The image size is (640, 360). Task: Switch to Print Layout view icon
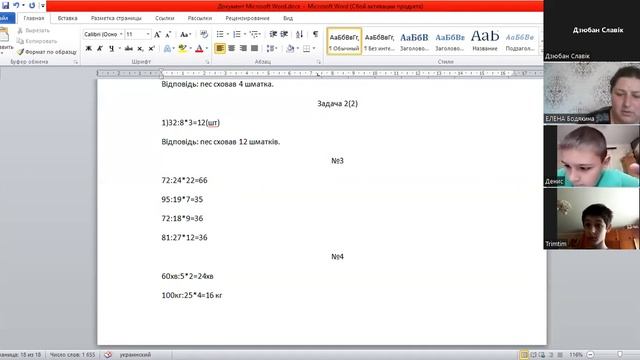point(524,355)
